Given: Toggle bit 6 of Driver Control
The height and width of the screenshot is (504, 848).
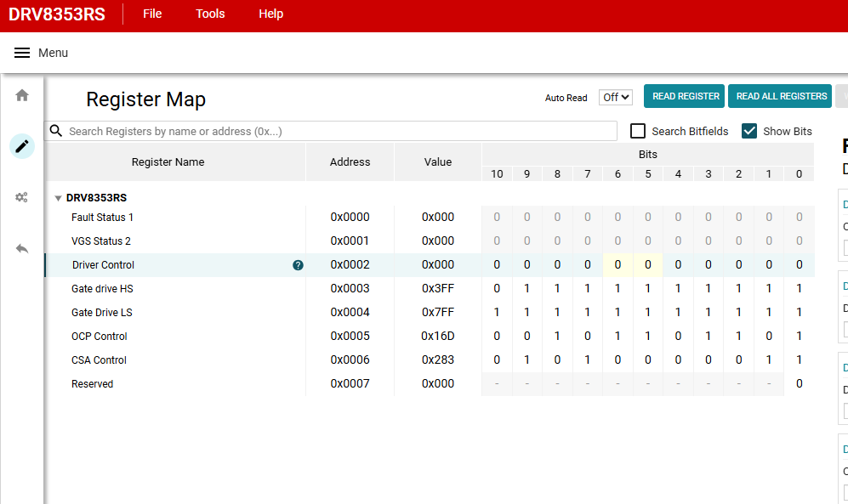Looking at the screenshot, I should [618, 264].
